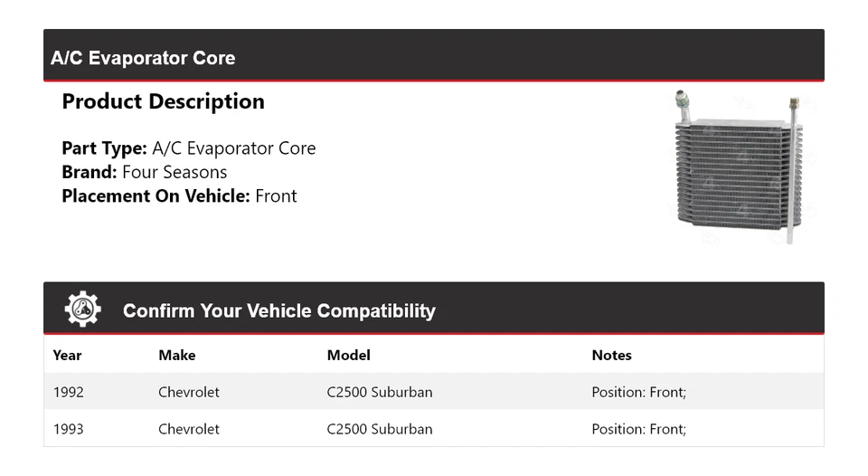Click Position: Front; in the 1992 row
This screenshot has width=868, height=476.
(x=638, y=392)
